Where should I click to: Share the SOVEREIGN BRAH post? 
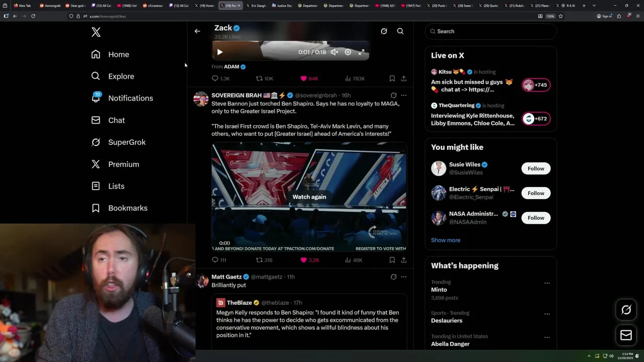pyautogui.click(x=404, y=260)
